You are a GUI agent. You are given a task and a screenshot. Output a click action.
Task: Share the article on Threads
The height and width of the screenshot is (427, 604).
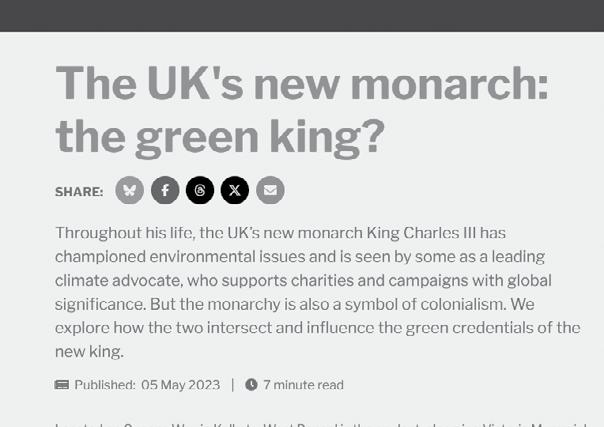(200, 190)
